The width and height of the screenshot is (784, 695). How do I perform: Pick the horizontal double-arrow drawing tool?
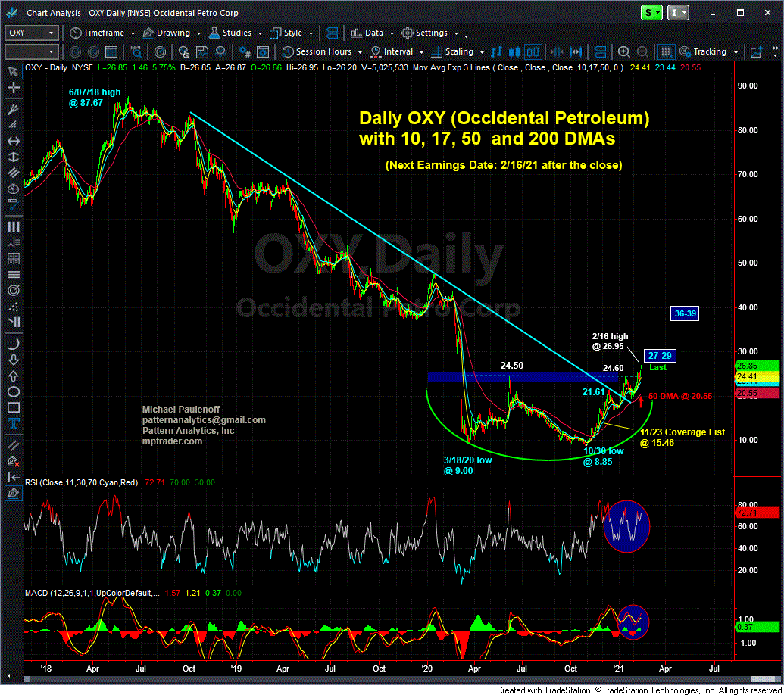coord(13,142)
